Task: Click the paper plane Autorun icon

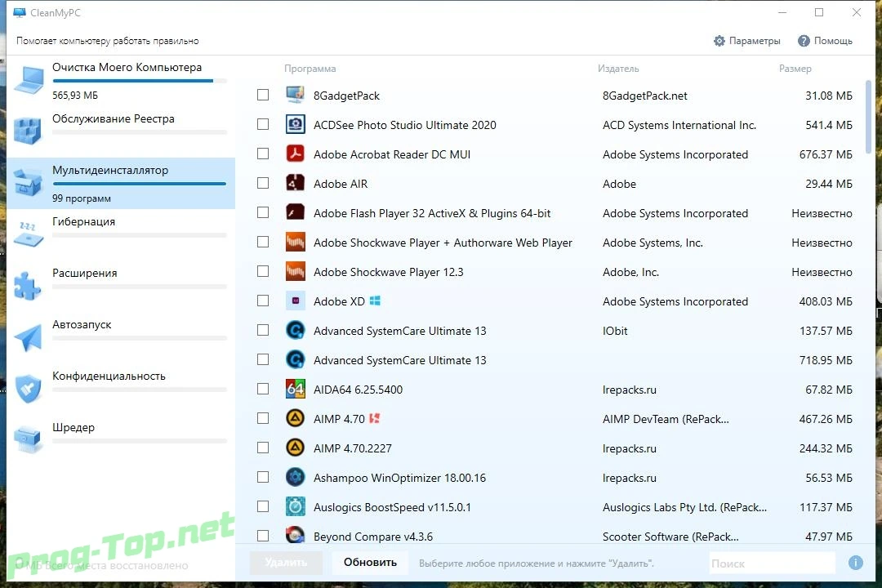Action: click(28, 337)
